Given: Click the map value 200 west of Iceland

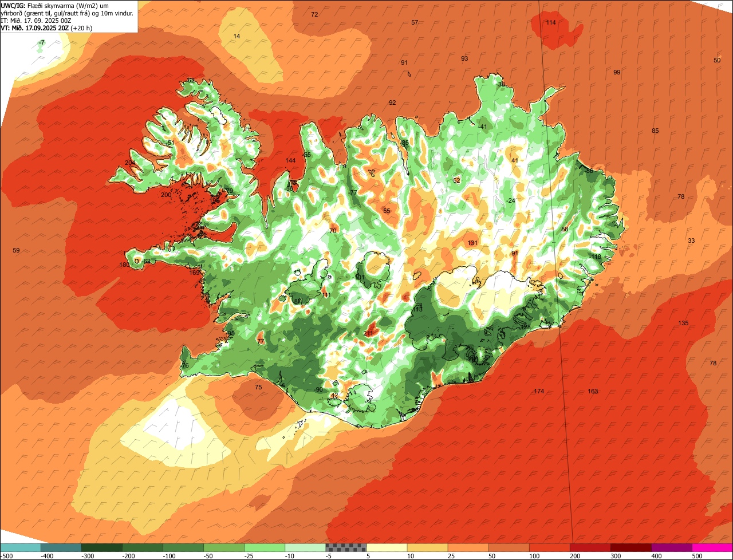Looking at the screenshot, I should coord(166,195).
